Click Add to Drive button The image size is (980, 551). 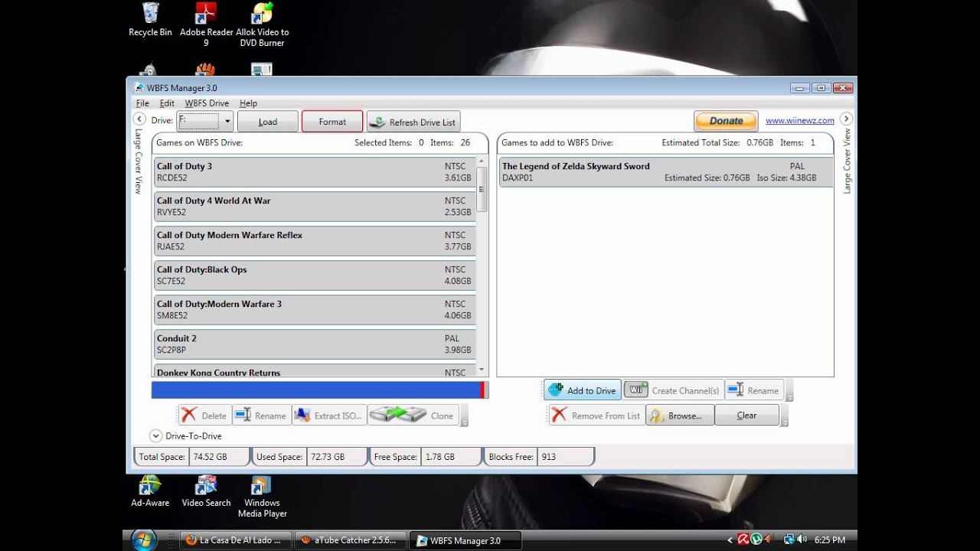pyautogui.click(x=582, y=390)
